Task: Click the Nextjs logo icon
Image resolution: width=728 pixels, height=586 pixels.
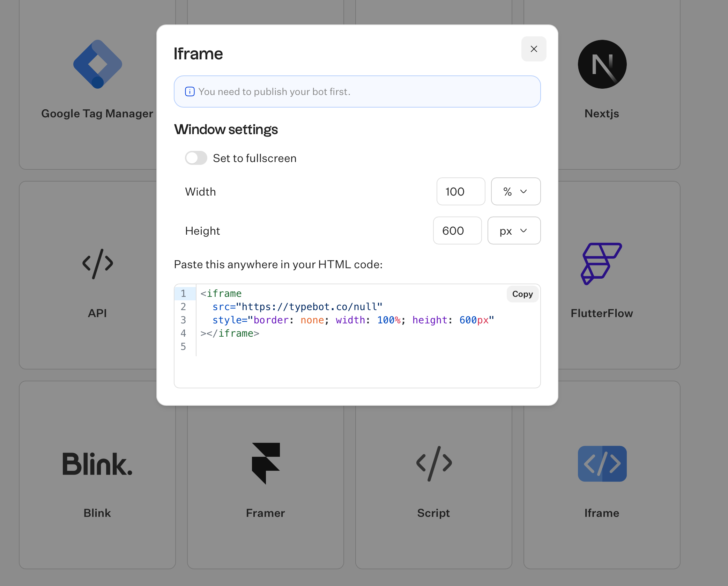Action: coord(602,64)
